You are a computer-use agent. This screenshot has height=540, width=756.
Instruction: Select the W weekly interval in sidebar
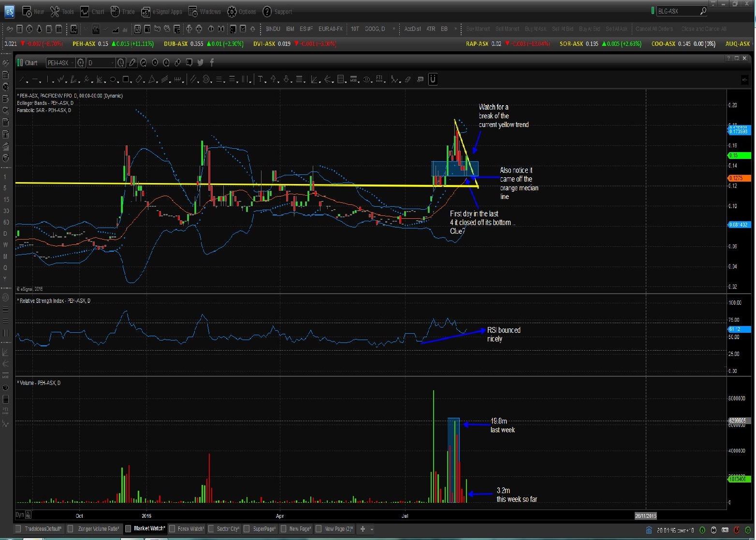click(5, 245)
